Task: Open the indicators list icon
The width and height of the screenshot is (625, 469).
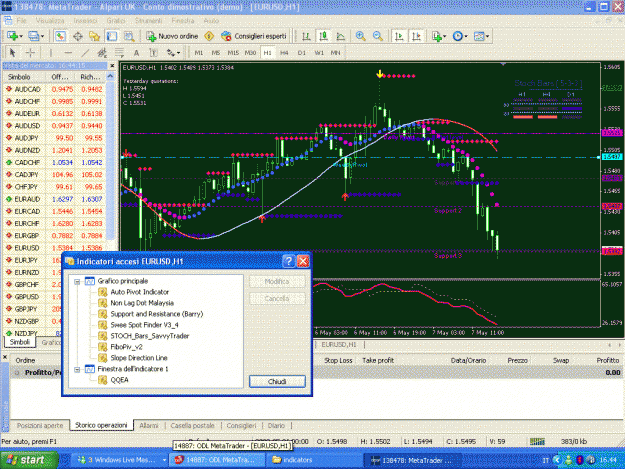Action: point(437,36)
